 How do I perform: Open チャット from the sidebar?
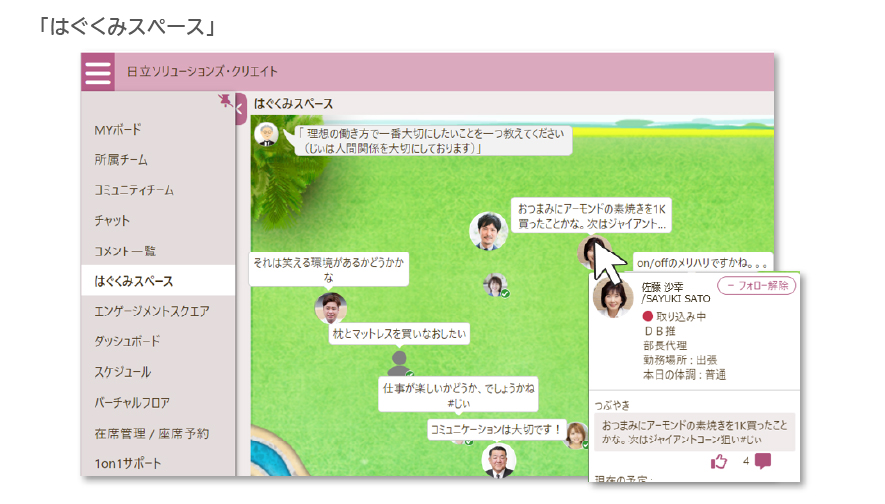click(112, 220)
